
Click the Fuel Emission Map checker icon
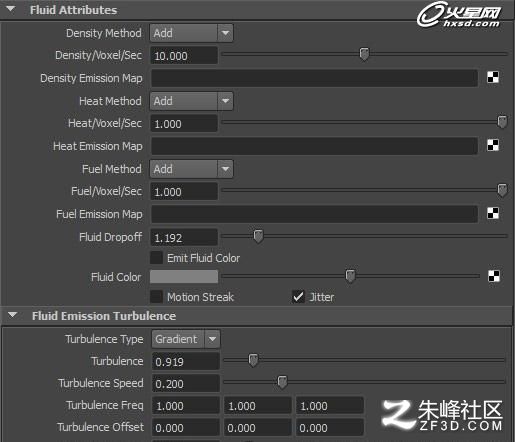point(493,213)
